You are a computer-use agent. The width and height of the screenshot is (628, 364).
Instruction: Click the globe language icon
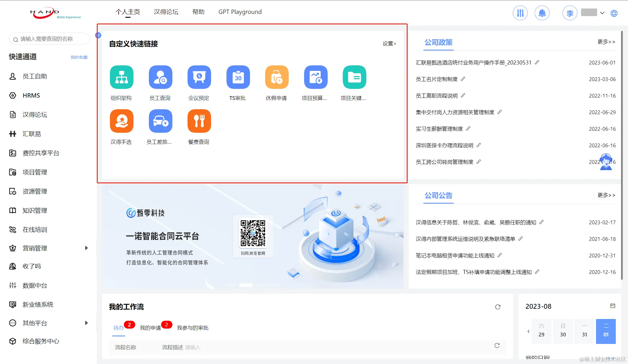coord(614,13)
